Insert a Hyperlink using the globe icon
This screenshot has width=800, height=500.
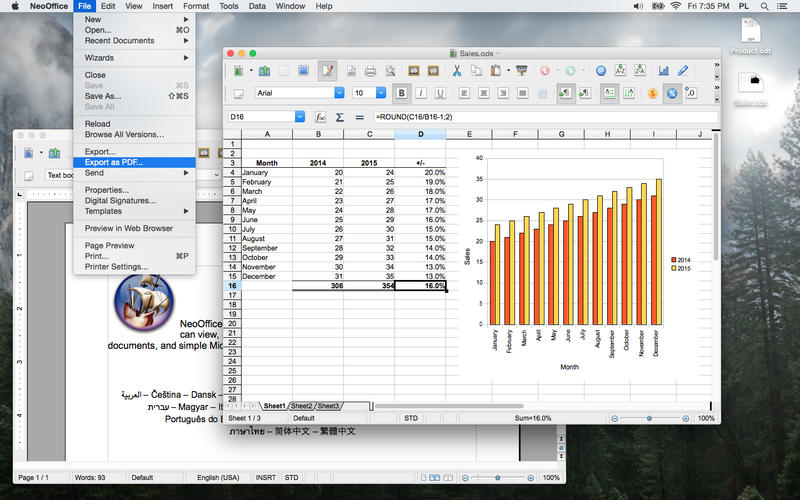(601, 70)
